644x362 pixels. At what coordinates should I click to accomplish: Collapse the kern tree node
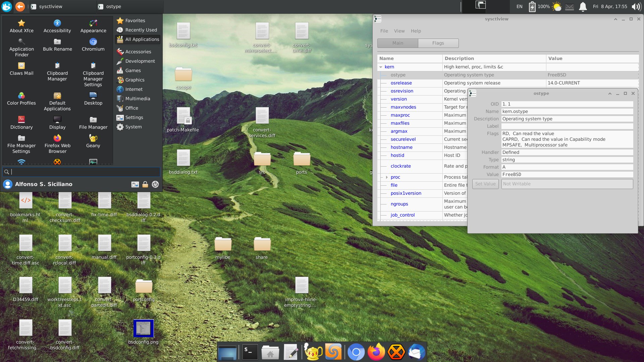(381, 67)
